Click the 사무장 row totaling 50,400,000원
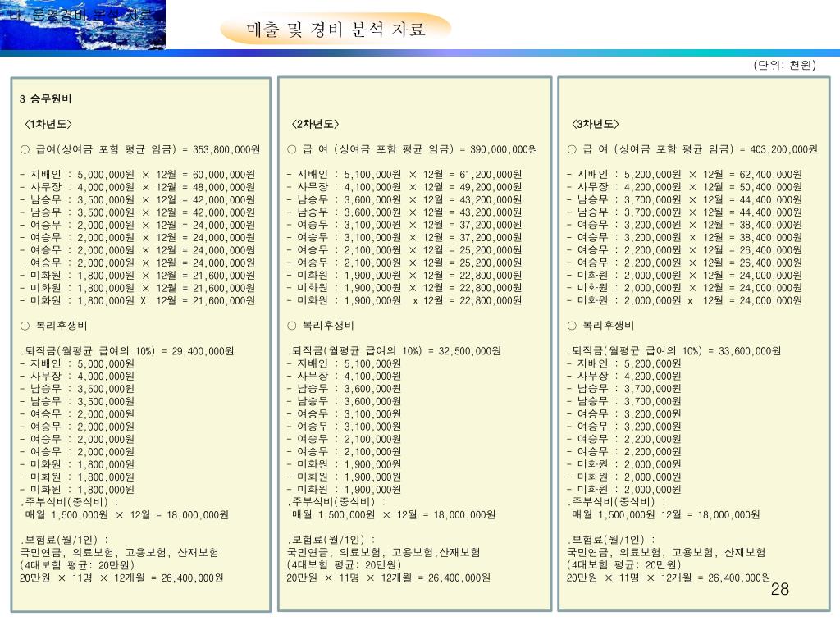The image size is (840, 630). (x=684, y=188)
